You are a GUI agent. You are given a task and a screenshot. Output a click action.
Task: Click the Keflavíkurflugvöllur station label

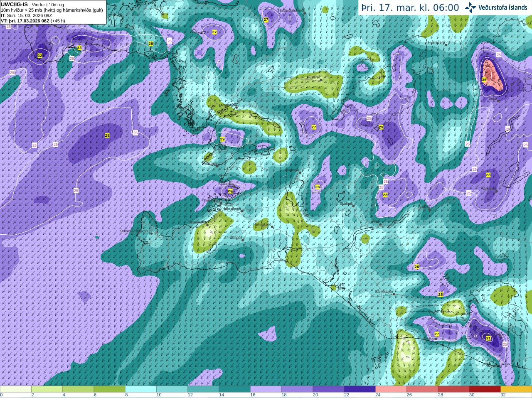135,231
